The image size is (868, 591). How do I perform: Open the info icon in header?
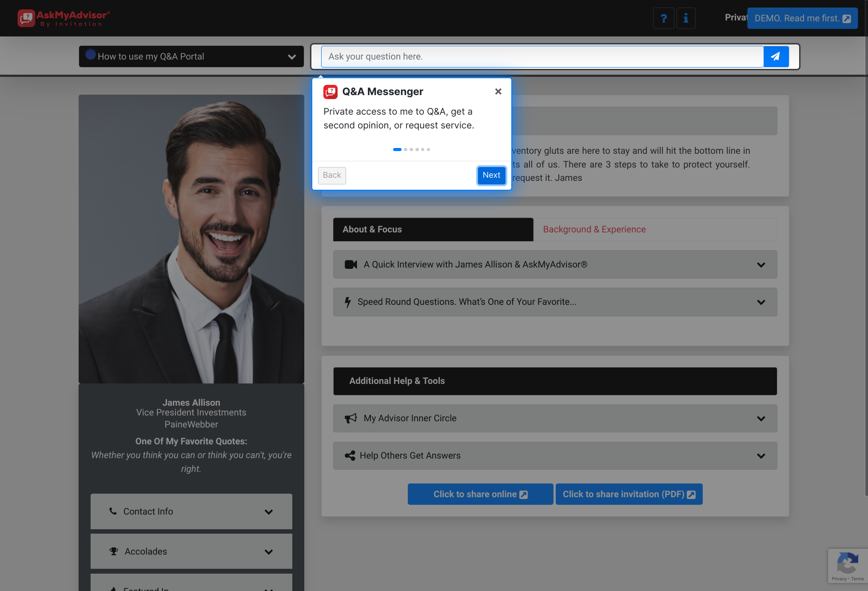coord(686,18)
